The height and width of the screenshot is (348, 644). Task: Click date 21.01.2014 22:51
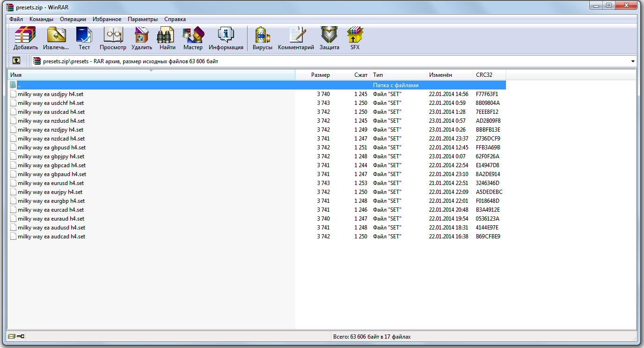point(448,183)
